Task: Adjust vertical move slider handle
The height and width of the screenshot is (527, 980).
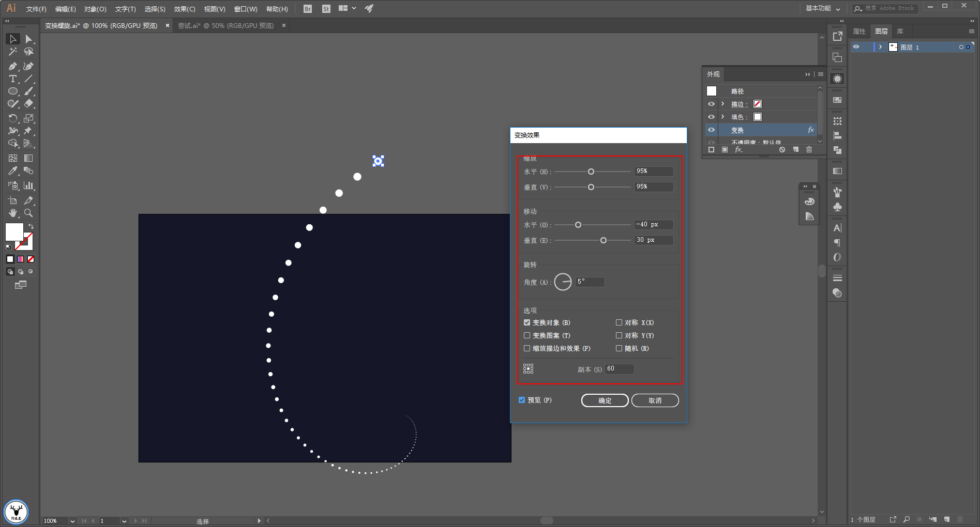Action: click(x=604, y=240)
